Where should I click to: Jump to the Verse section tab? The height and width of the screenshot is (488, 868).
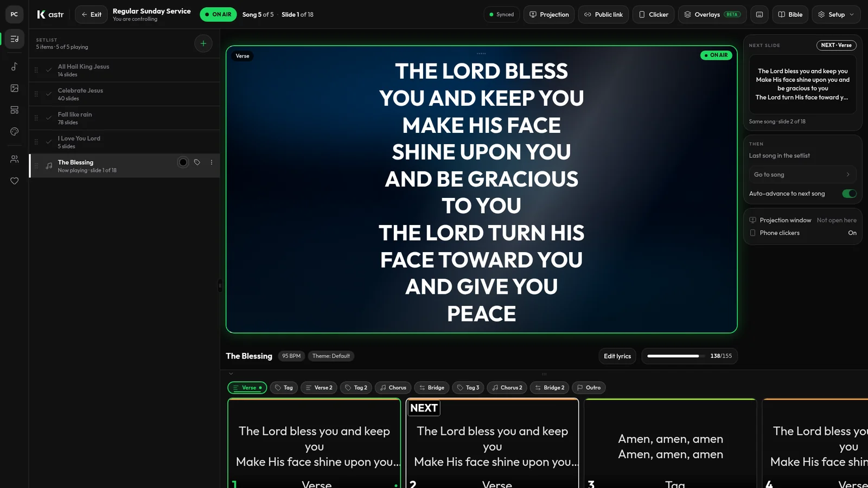[247, 388]
